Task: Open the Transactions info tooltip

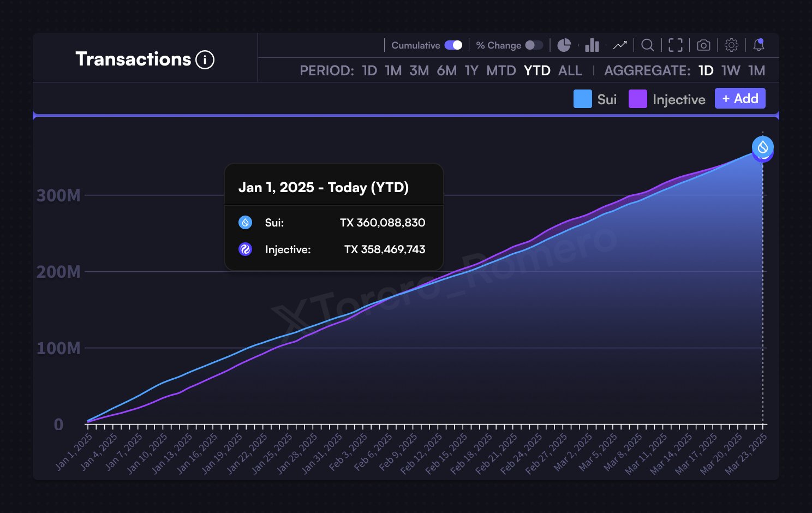Action: point(205,60)
